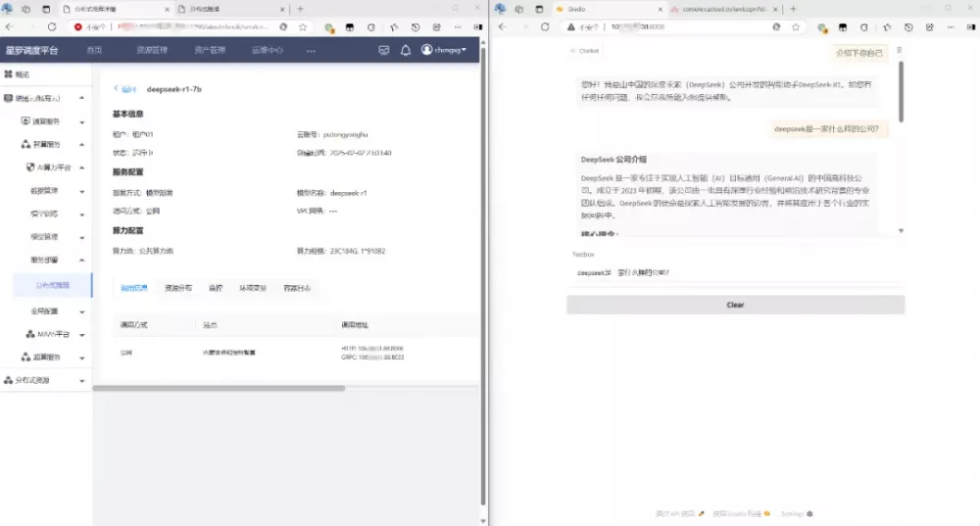Click the green extension icon in the left browser toolbar
The width and height of the screenshot is (980, 526).
[328, 27]
